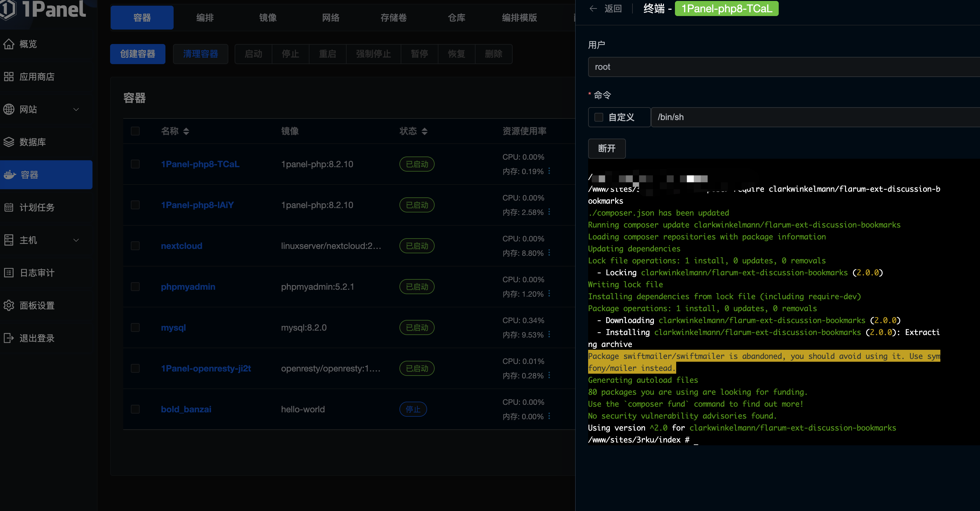Enable the 自定义 custom command checkbox
This screenshot has height=511, width=980.
[x=599, y=117]
